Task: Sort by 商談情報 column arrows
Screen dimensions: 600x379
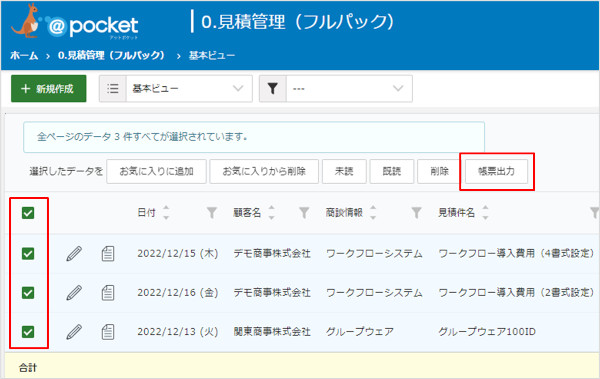Action: point(373,212)
